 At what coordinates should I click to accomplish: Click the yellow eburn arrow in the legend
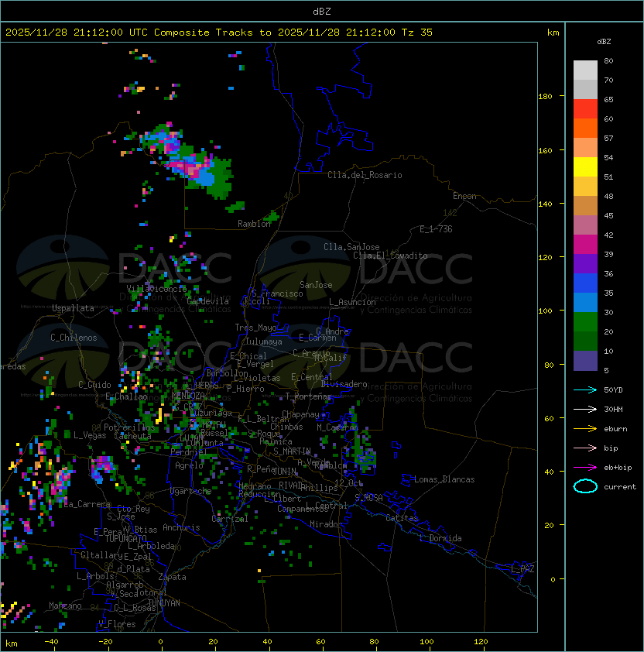point(585,429)
